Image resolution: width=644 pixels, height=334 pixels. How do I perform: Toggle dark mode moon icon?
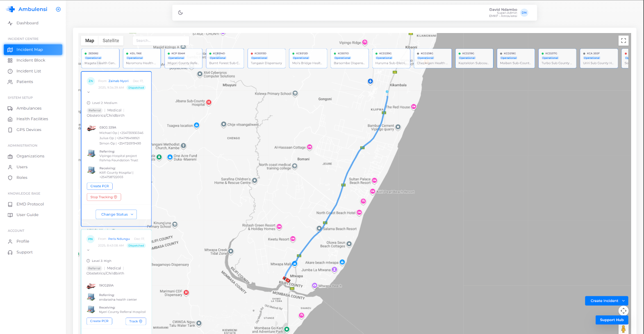pyautogui.click(x=180, y=12)
